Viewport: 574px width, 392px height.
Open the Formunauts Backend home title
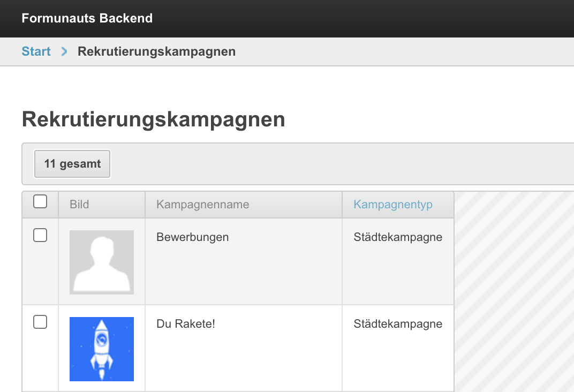[x=87, y=18]
